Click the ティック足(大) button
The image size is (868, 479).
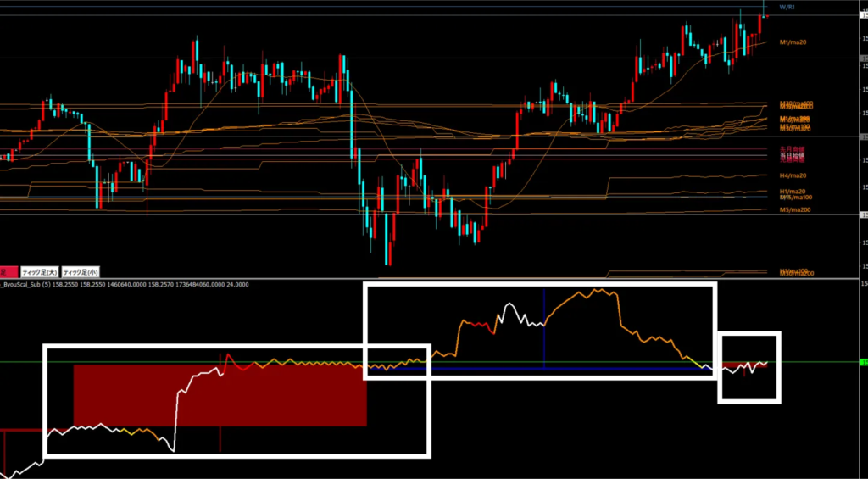39,272
